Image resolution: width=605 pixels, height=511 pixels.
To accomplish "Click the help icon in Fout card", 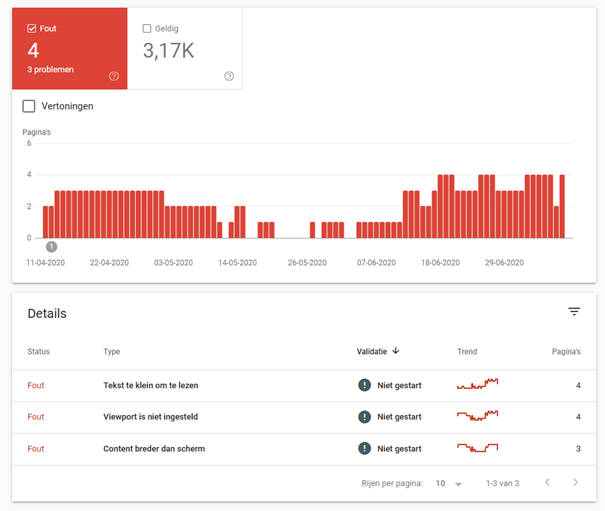I will (113, 76).
